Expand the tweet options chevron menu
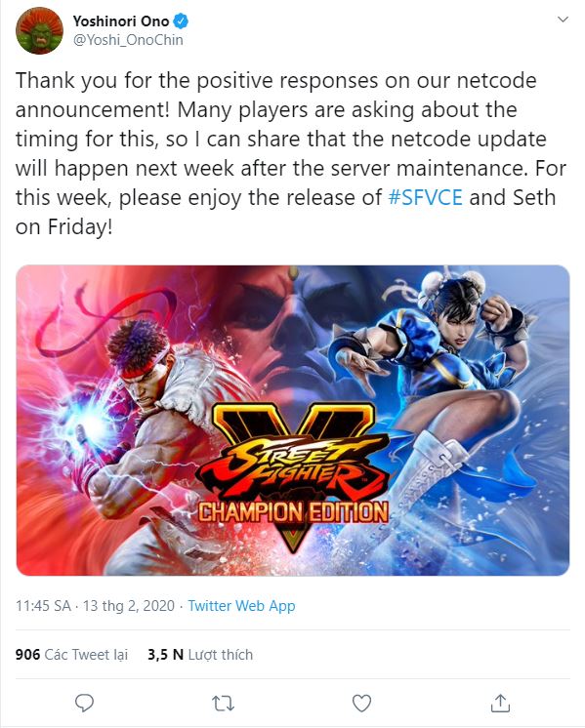The width and height of the screenshot is (585, 728). point(563,20)
